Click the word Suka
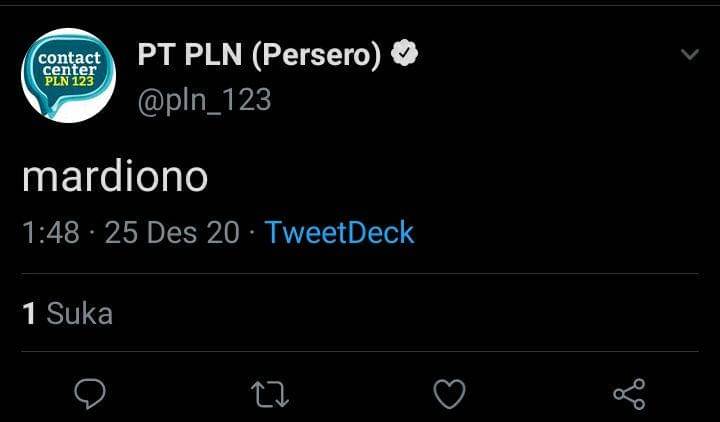 coord(80,314)
